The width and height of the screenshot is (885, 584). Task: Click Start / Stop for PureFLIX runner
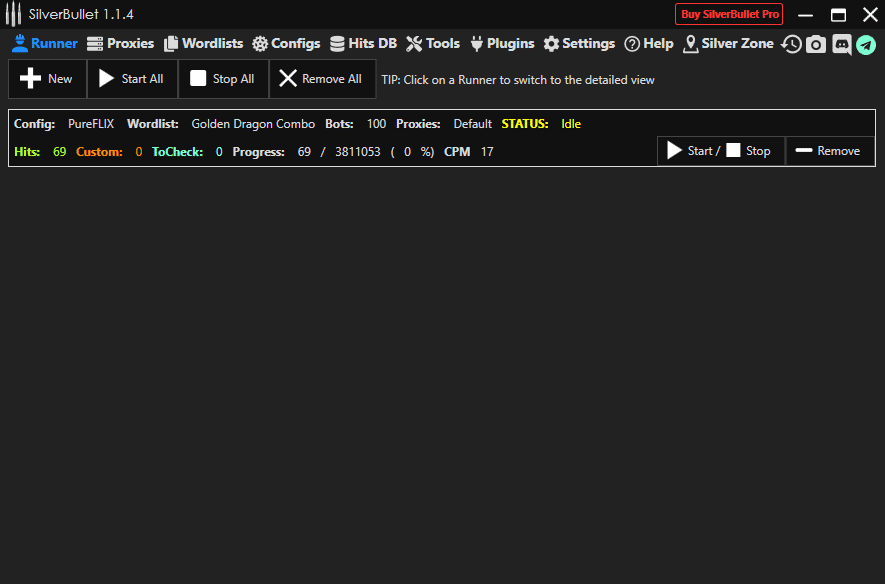(x=721, y=151)
